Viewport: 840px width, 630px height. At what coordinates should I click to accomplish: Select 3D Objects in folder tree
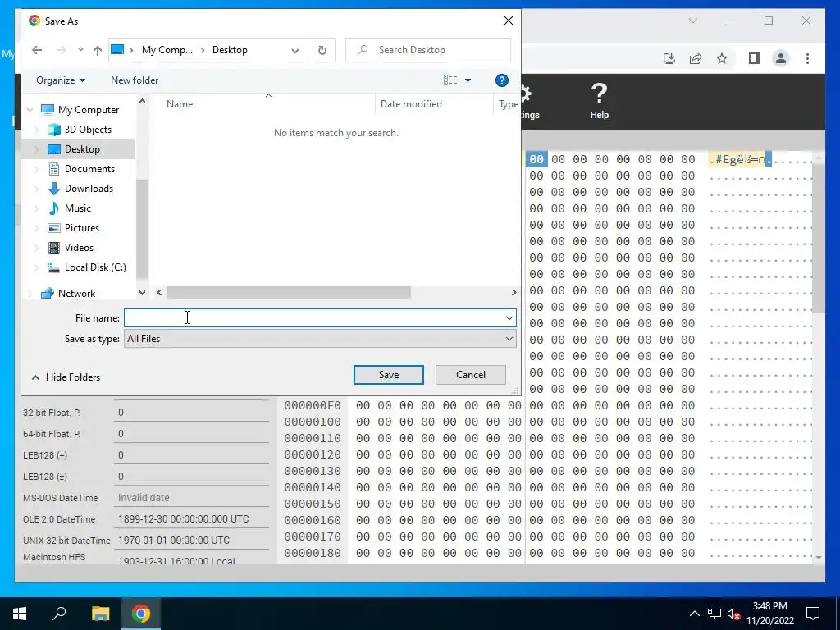click(88, 129)
